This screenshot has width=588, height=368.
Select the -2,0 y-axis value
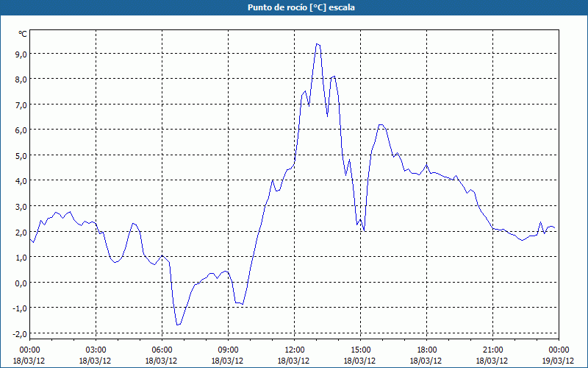(20, 334)
